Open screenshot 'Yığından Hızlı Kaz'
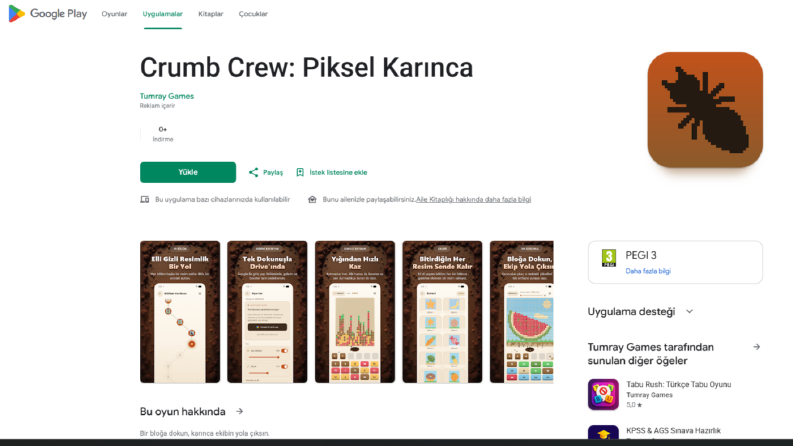The height and width of the screenshot is (446, 793). tap(355, 312)
